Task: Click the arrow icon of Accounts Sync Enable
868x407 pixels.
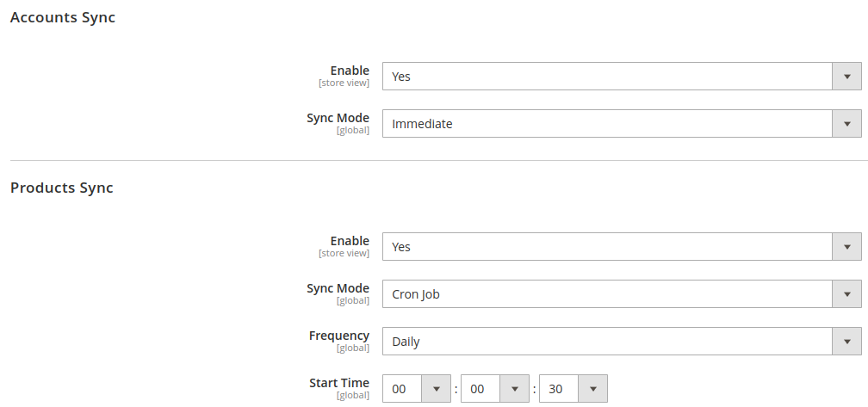Action: 847,77
